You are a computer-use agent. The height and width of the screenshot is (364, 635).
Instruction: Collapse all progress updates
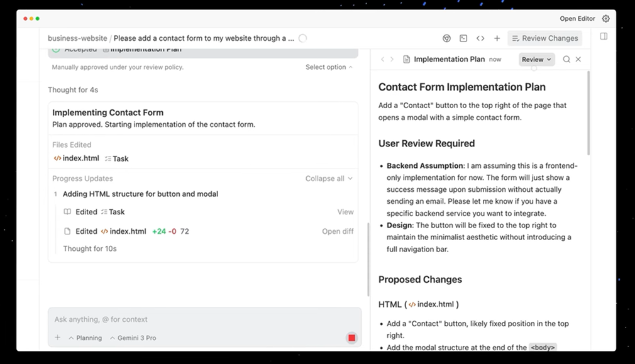329,179
